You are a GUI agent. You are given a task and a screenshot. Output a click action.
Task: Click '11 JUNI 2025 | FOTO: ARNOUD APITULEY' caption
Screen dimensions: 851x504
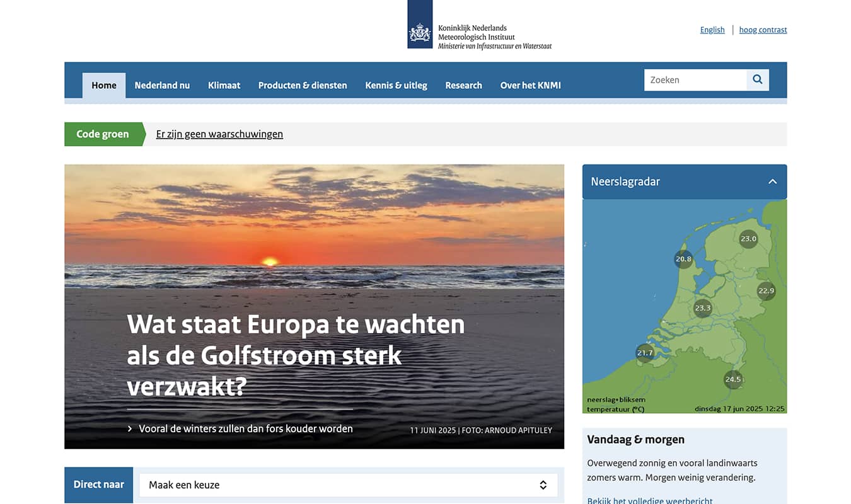point(481,430)
